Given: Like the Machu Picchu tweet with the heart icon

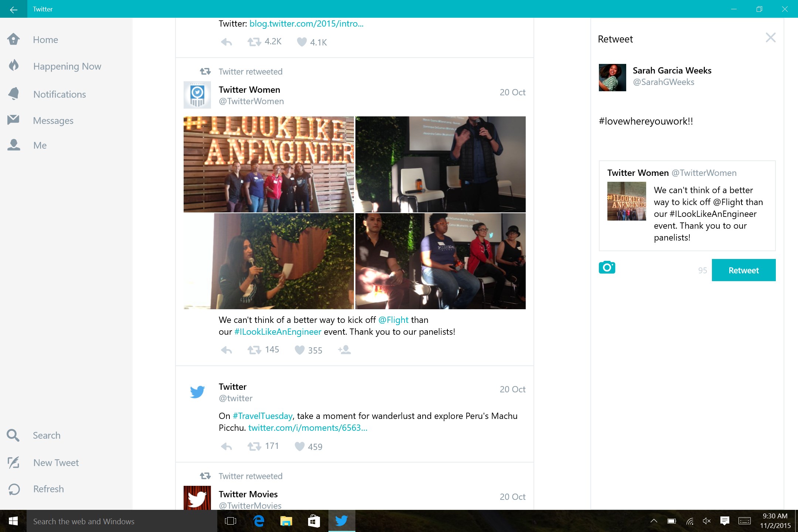Looking at the screenshot, I should point(300,446).
